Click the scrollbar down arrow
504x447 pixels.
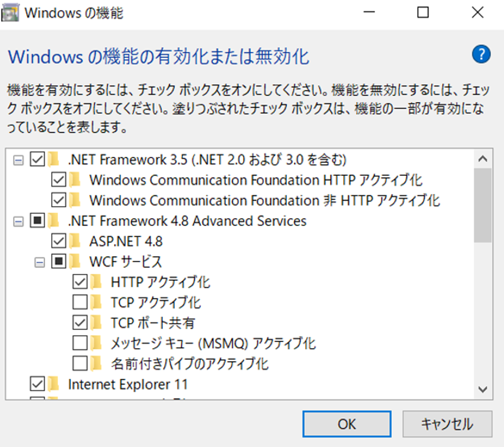483,389
